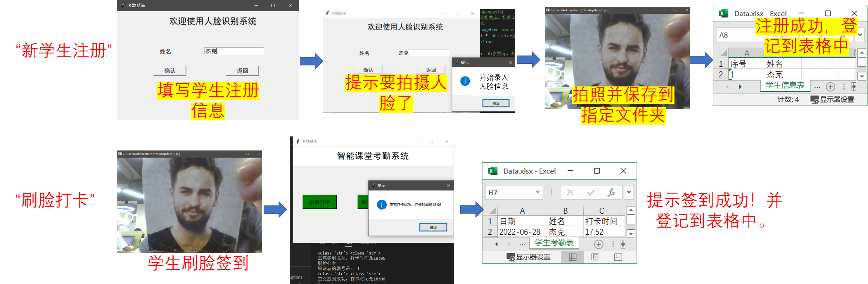Select column B header in 学生考勤表 sheet
868x284 pixels.
click(566, 211)
